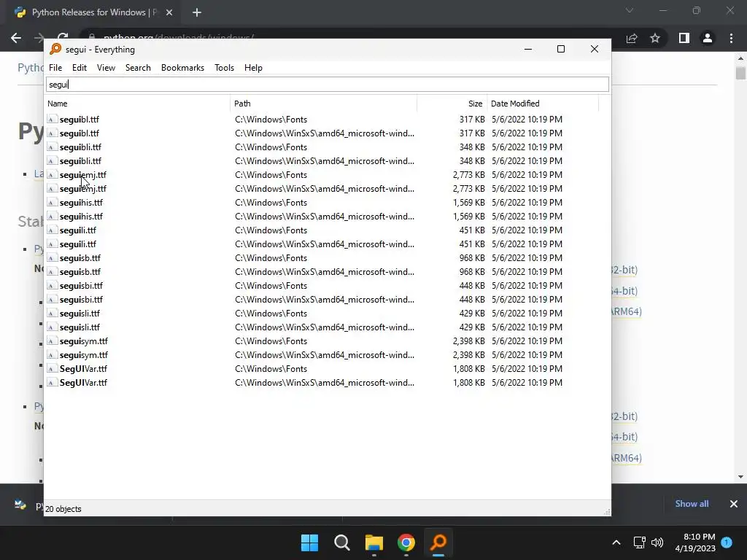Select seguiemj.ttf located in C:\Windows\Fonts

(x=82, y=175)
